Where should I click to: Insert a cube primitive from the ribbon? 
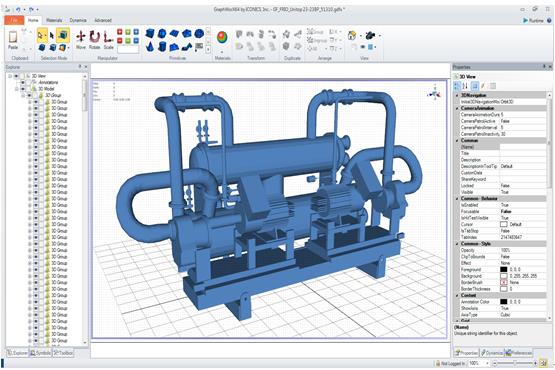(150, 34)
